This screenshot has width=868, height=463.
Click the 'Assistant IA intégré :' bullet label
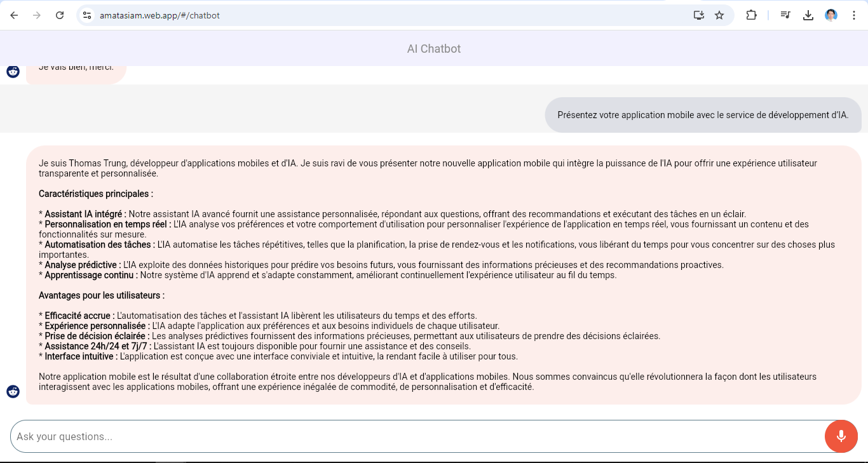[x=86, y=214]
